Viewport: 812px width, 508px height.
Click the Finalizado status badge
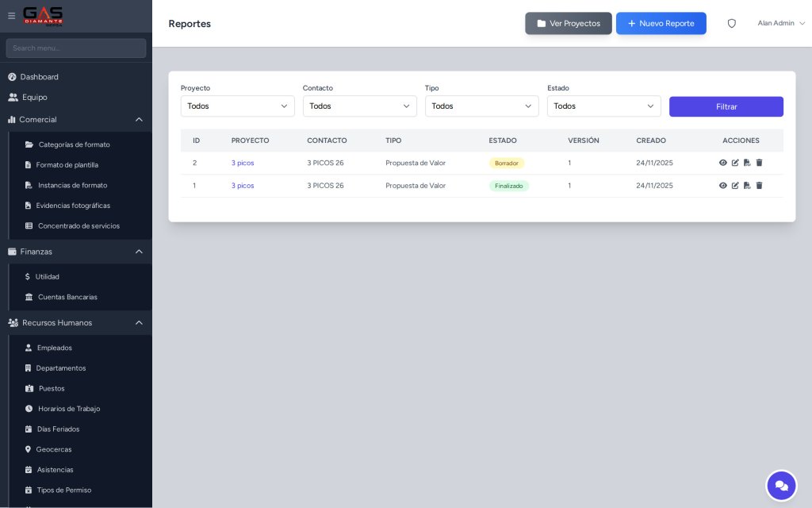click(508, 186)
